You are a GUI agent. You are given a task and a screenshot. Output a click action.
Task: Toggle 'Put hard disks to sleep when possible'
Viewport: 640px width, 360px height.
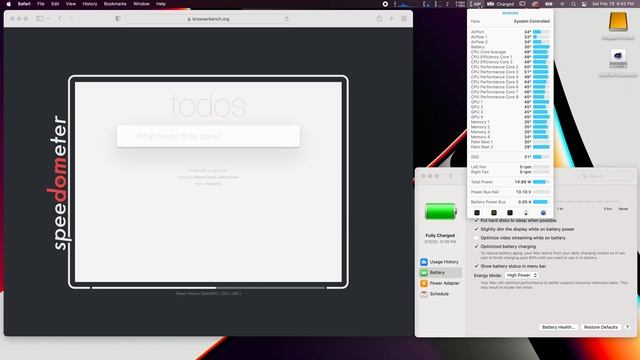(476, 220)
